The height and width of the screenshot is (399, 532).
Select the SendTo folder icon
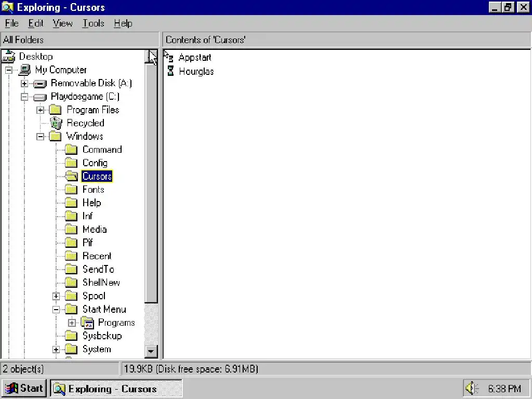point(71,269)
